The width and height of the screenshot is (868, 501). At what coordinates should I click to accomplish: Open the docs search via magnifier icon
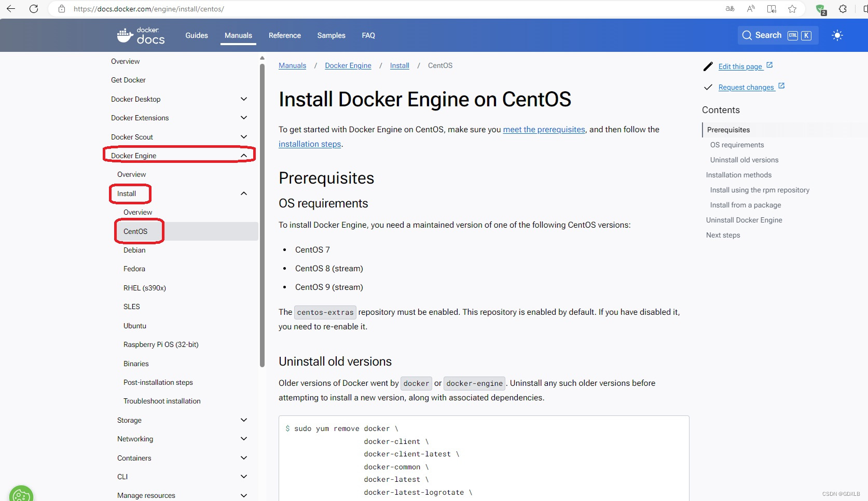tap(747, 35)
